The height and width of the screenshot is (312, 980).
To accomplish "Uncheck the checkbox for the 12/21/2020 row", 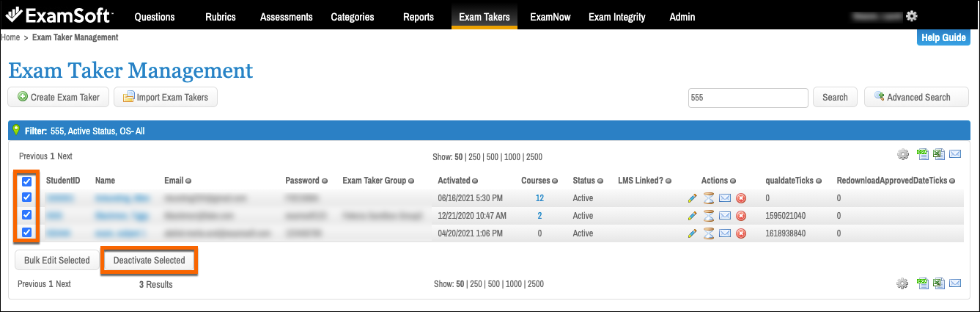I will (26, 215).
